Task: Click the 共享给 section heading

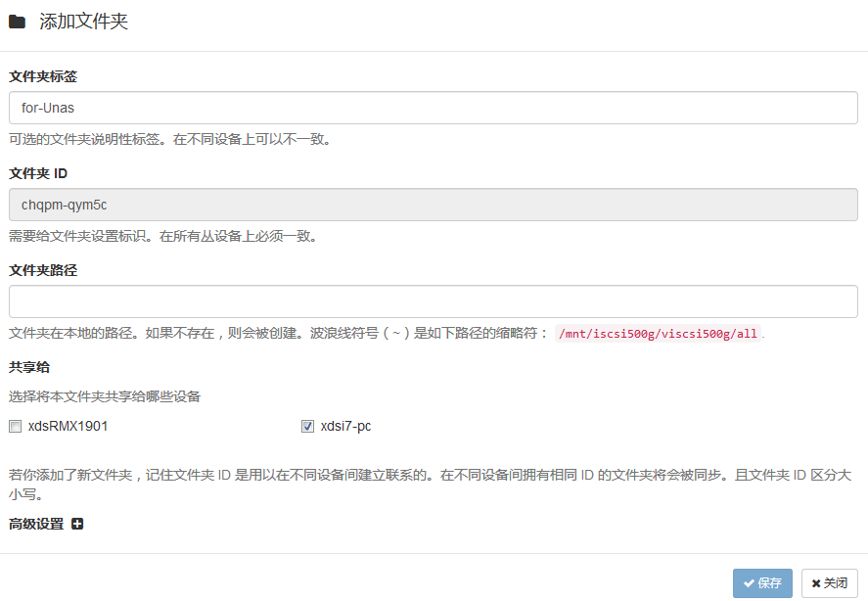Action: coord(29,367)
